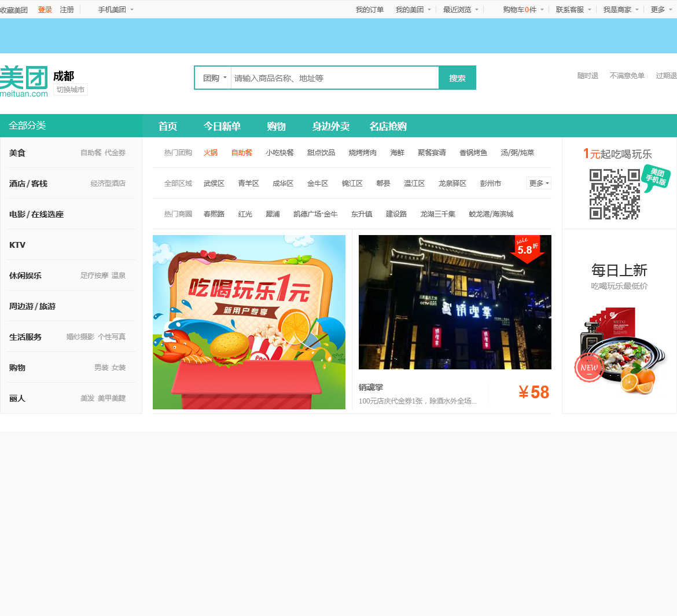The image size is (677, 616).
Task: Select the 甜点饮品 filter
Action: coord(321,152)
